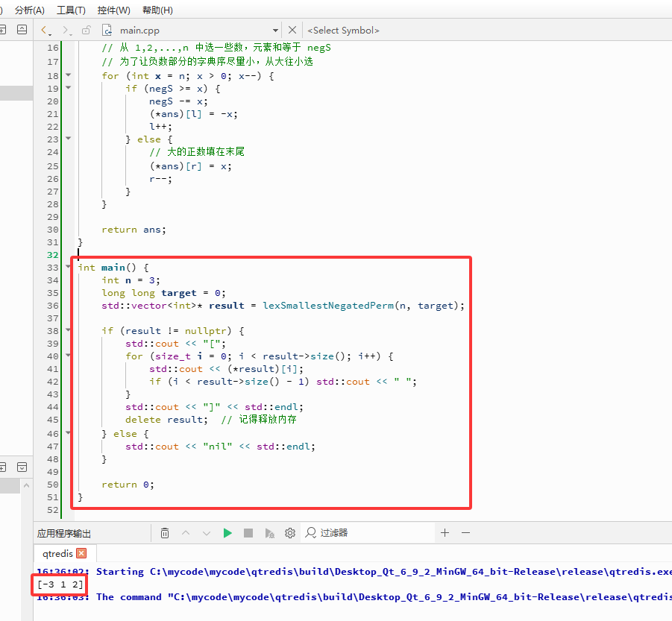Collapse the if block at line 19
The width and height of the screenshot is (672, 621).
pyautogui.click(x=69, y=88)
